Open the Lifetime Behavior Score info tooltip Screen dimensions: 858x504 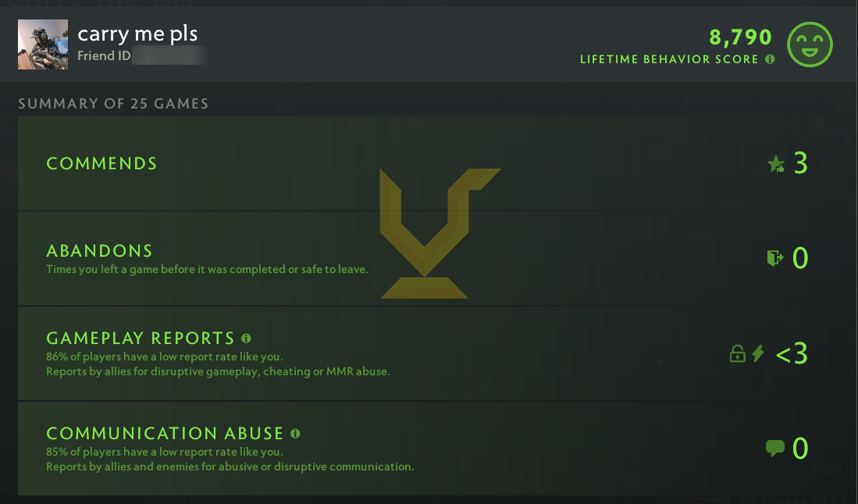(x=769, y=59)
